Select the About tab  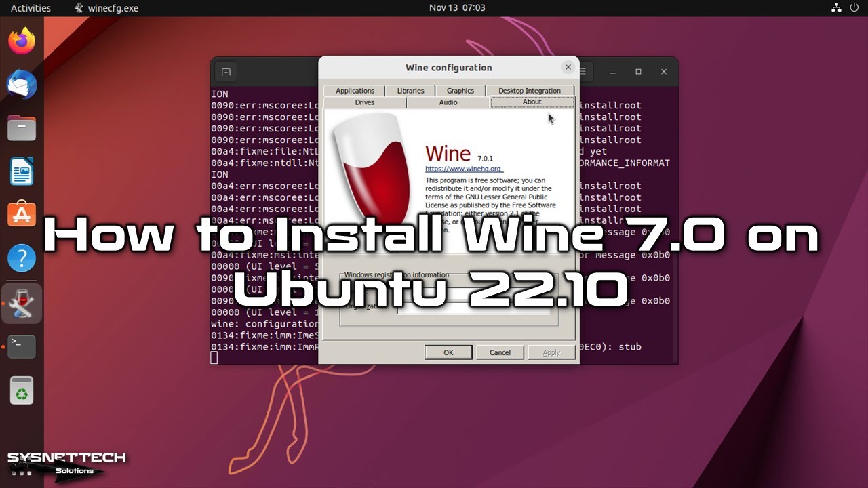point(532,102)
